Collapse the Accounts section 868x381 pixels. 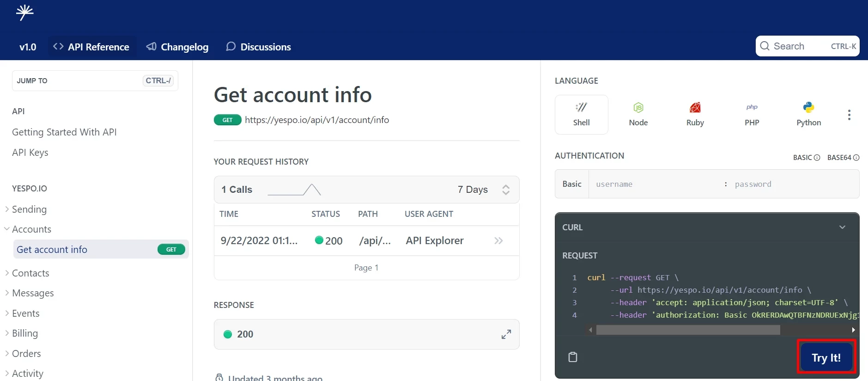point(7,229)
